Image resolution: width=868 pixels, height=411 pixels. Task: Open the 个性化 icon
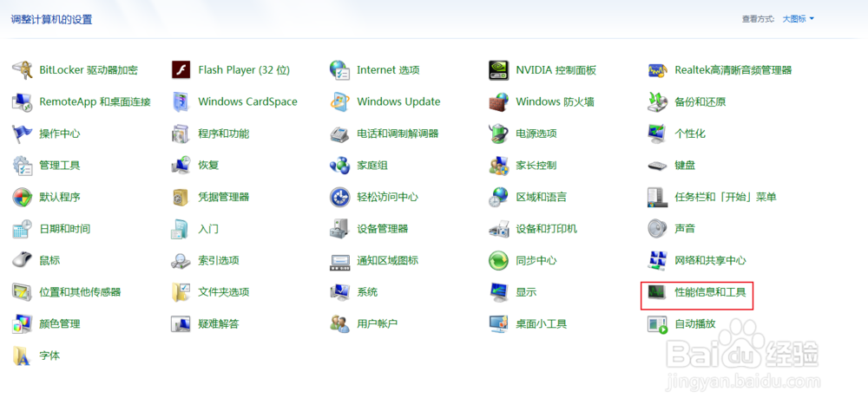click(x=658, y=134)
